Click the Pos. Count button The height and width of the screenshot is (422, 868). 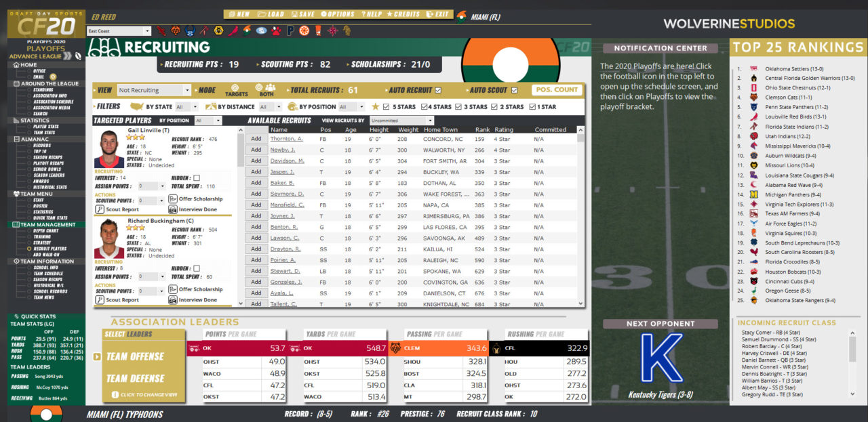(556, 89)
